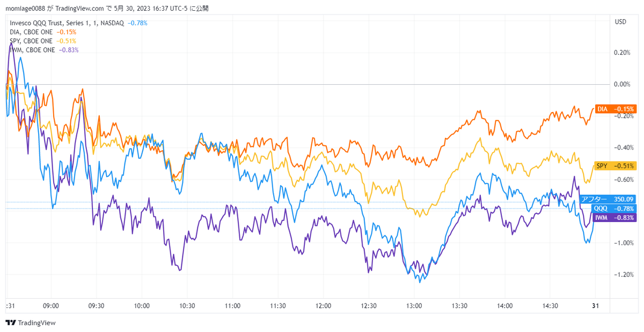The image size is (644, 332).
Task: Select the SPY, CBOE ONE legend row
Action: (x=43, y=41)
